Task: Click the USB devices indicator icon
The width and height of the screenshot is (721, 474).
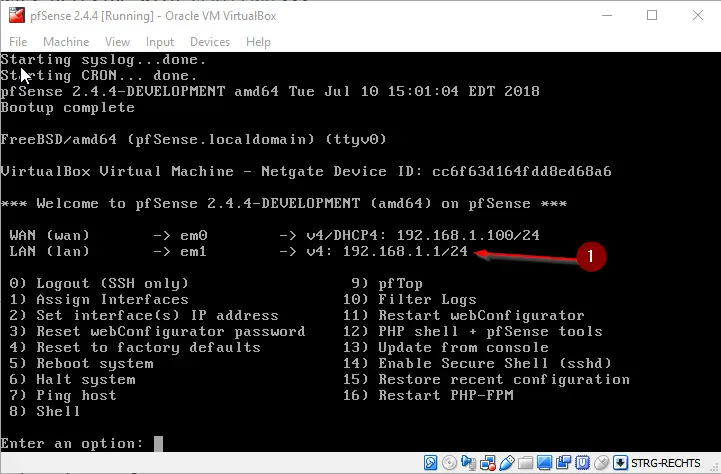Action: [x=507, y=463]
